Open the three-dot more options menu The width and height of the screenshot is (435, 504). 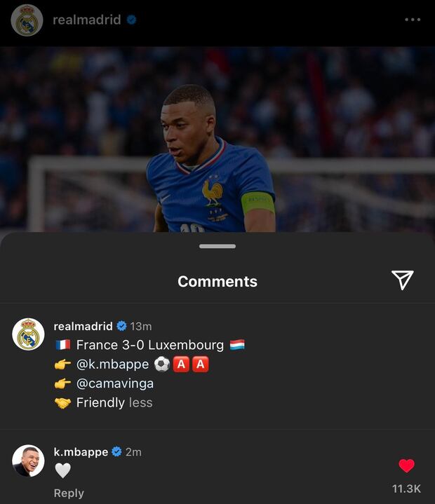[x=413, y=20]
